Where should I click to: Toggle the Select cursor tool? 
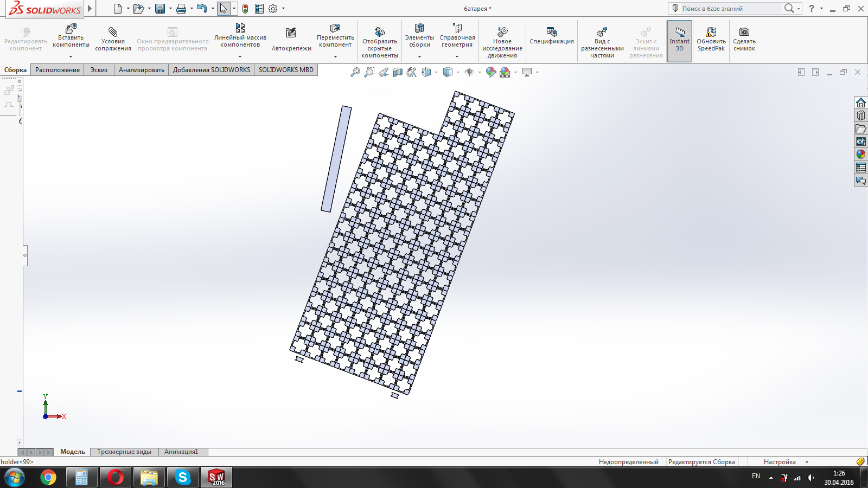[x=223, y=9]
